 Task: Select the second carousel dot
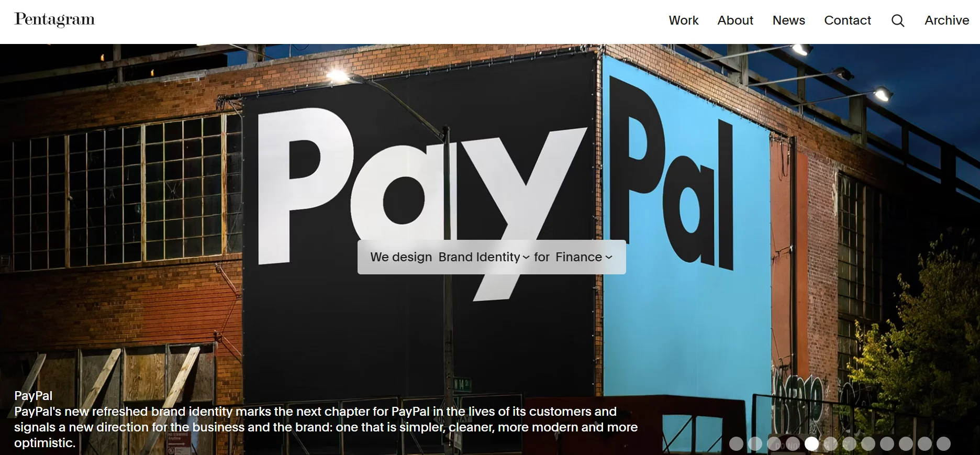click(755, 443)
